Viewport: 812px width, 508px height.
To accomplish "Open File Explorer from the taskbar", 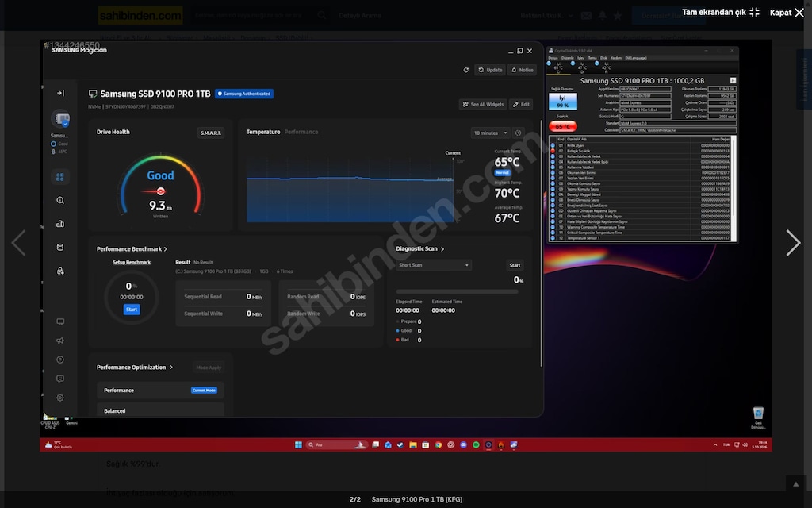I will [412, 444].
